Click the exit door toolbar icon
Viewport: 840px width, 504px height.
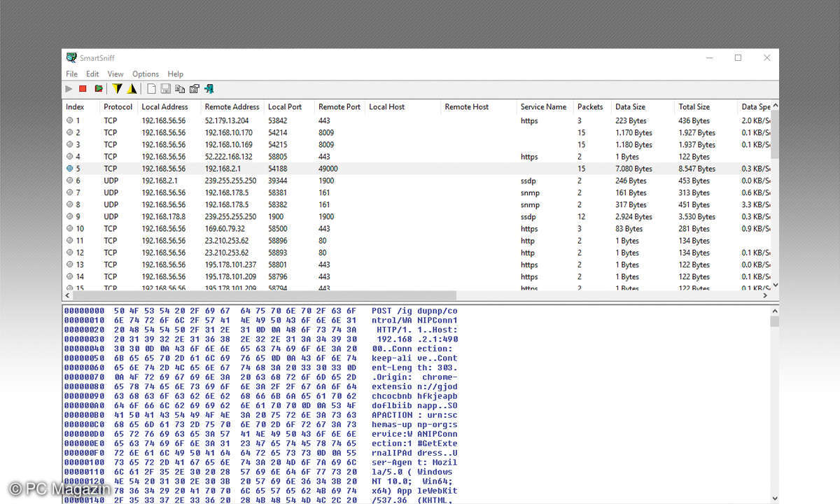(209, 89)
